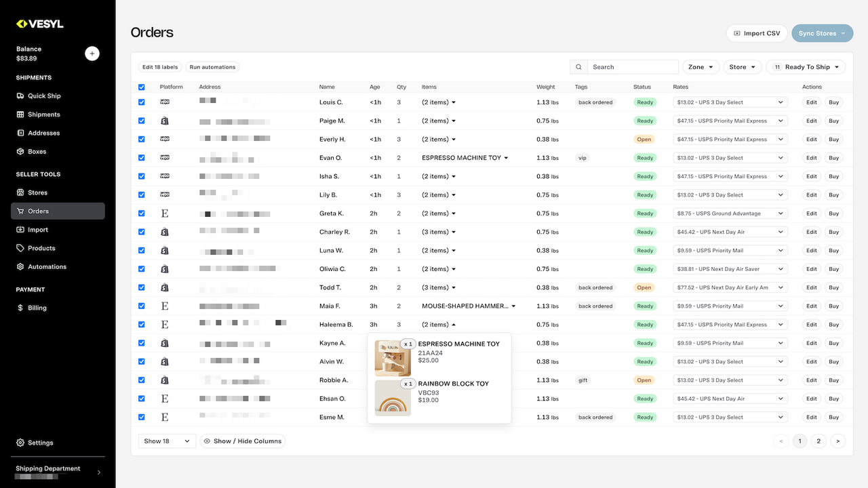Buy the rate for Louis C.'s order
Viewport: 868px width, 488px height.
833,102
